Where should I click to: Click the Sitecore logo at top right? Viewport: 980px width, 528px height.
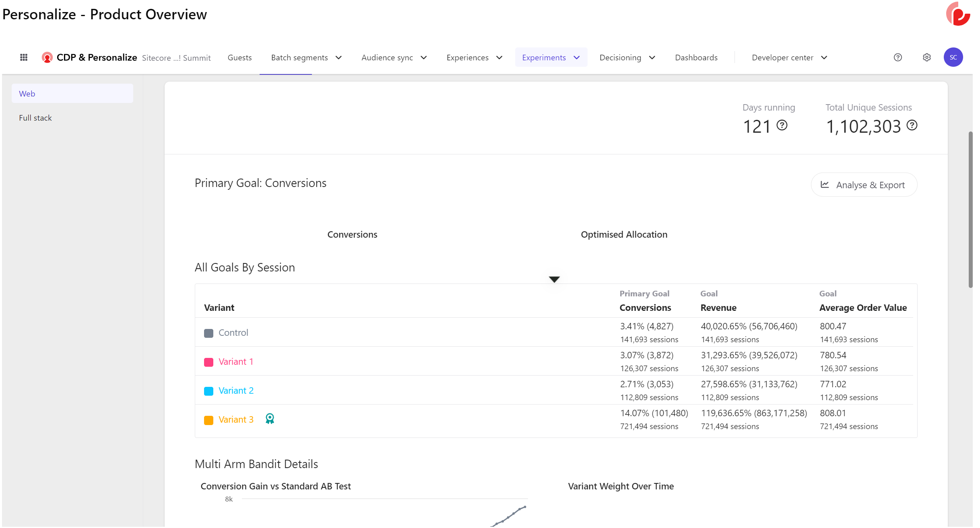click(958, 14)
